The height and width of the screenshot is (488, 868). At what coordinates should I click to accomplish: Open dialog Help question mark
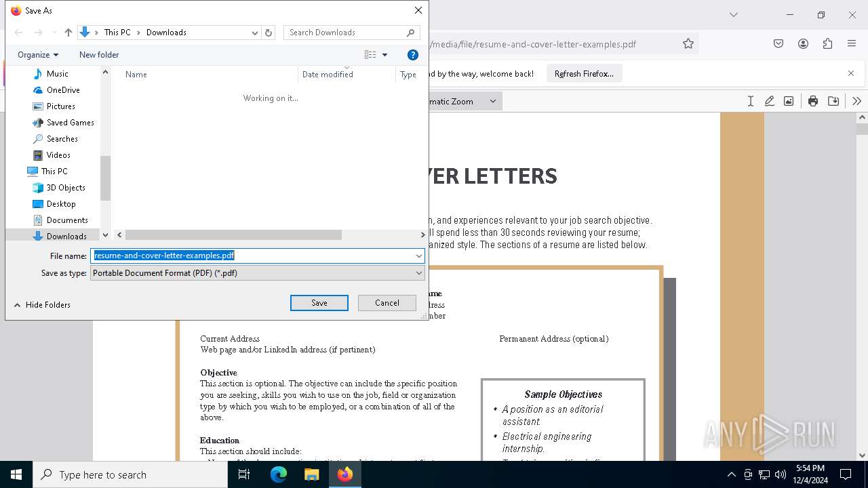(413, 55)
